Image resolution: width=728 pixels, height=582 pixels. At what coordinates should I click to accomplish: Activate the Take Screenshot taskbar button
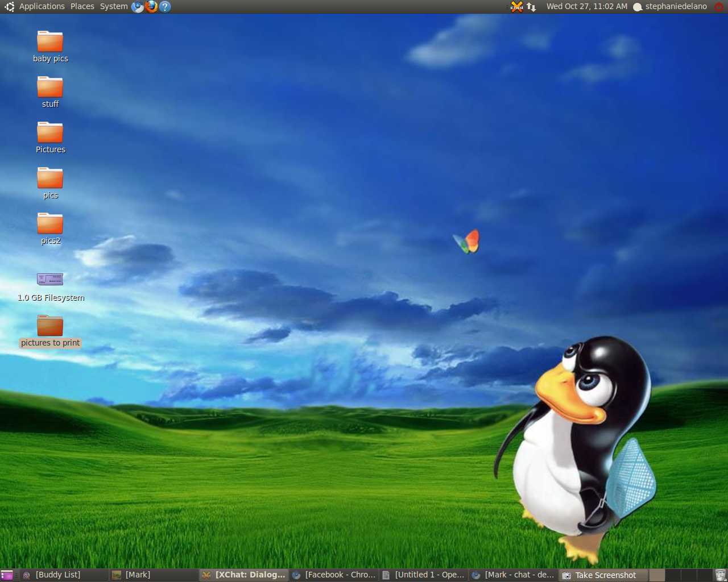605,575
